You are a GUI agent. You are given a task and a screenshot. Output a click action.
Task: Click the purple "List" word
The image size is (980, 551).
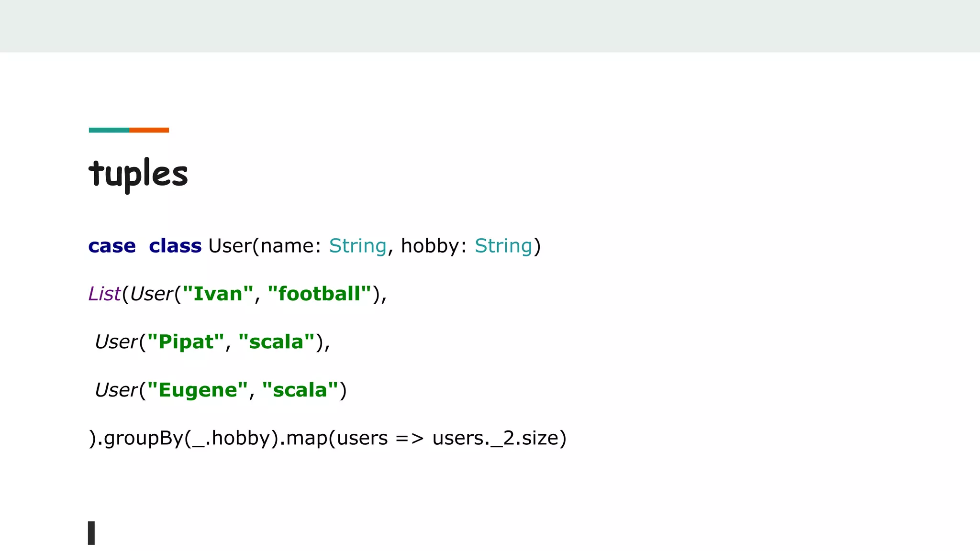point(104,294)
